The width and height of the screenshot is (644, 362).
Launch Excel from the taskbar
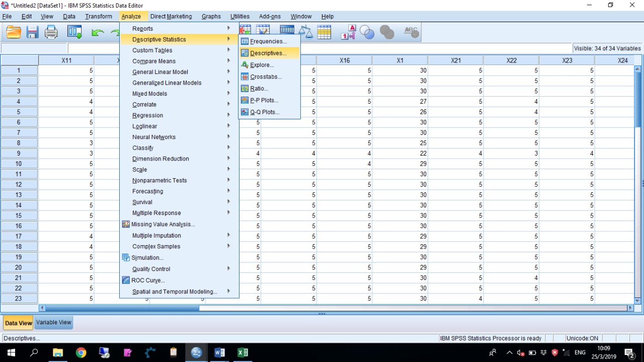(x=243, y=352)
